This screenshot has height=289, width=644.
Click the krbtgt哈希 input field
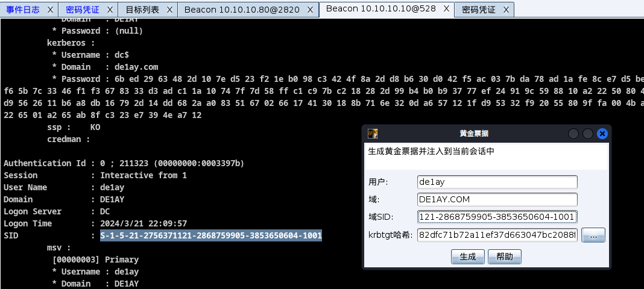pos(497,235)
